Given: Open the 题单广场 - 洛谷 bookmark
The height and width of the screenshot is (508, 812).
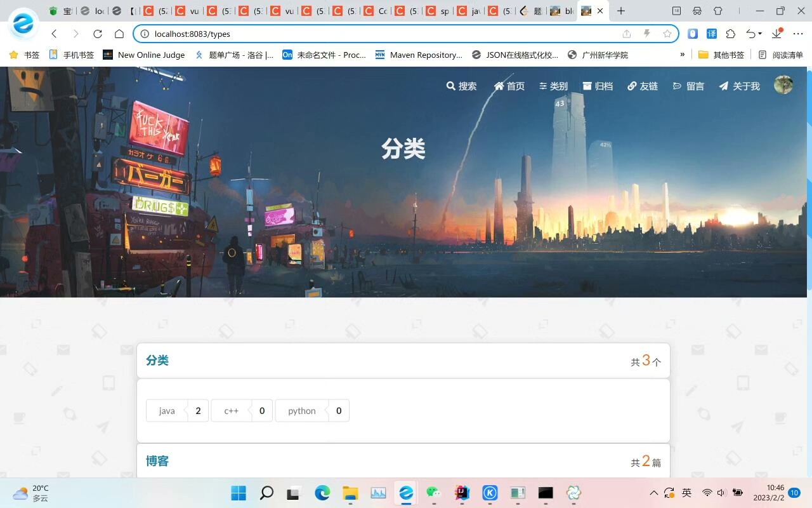Looking at the screenshot, I should click(x=234, y=55).
